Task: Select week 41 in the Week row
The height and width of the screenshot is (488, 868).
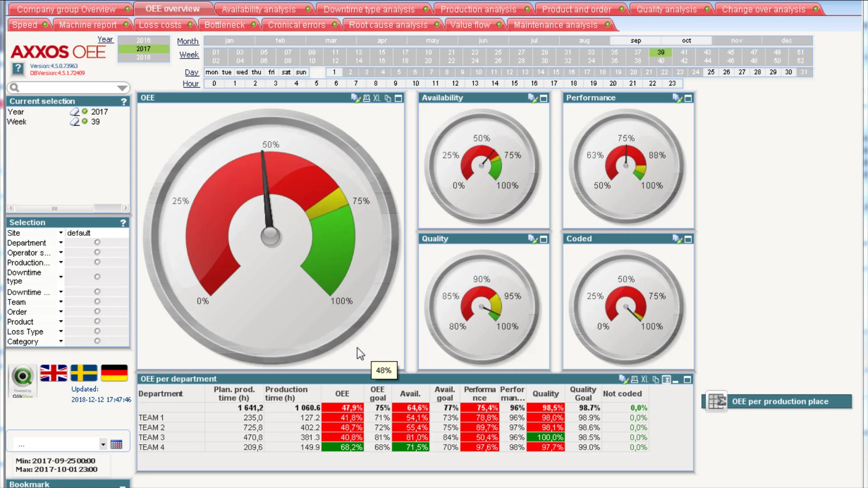Action: point(684,52)
